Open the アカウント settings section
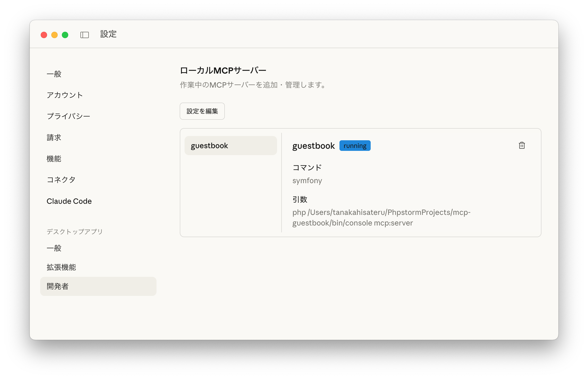This screenshot has width=588, height=379. [x=65, y=95]
